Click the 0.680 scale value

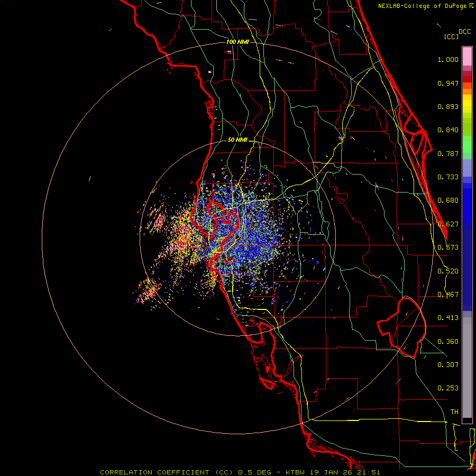pos(448,200)
